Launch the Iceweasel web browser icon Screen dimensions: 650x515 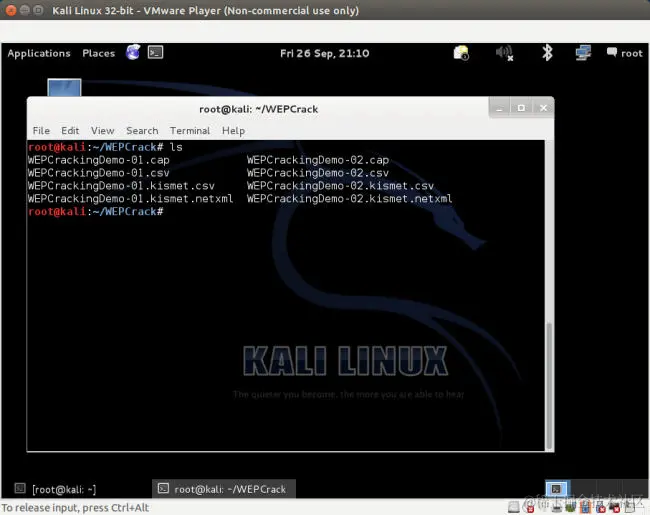(x=133, y=52)
